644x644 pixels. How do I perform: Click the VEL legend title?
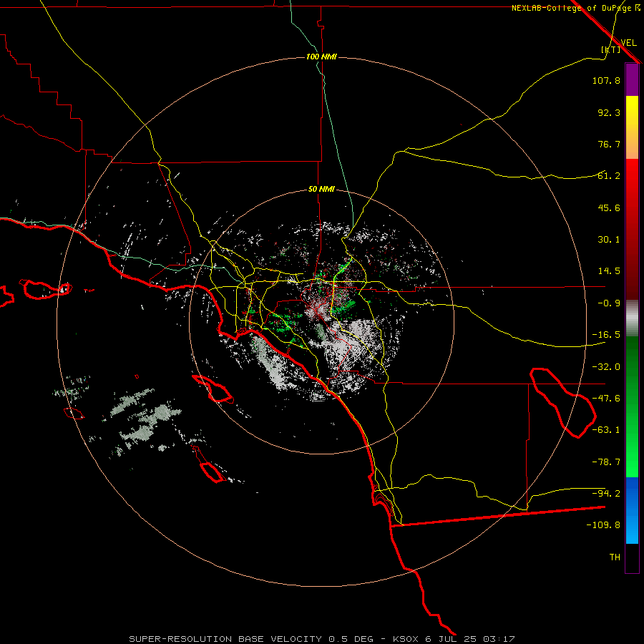coord(628,43)
